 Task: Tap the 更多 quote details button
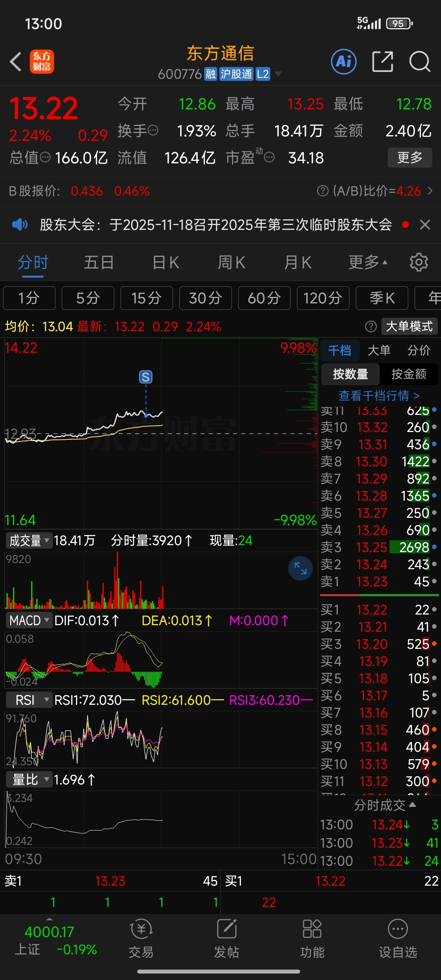click(410, 157)
